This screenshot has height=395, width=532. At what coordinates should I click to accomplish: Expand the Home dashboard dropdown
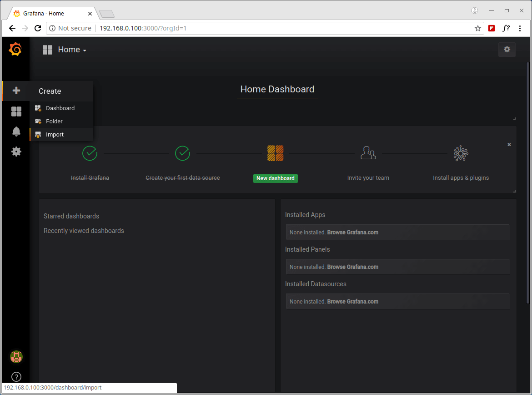(71, 50)
